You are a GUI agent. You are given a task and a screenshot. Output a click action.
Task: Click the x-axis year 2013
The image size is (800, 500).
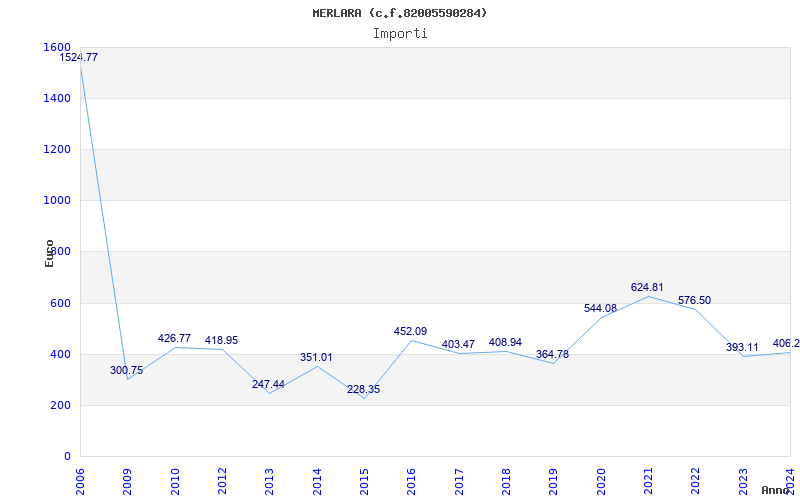[x=269, y=482]
